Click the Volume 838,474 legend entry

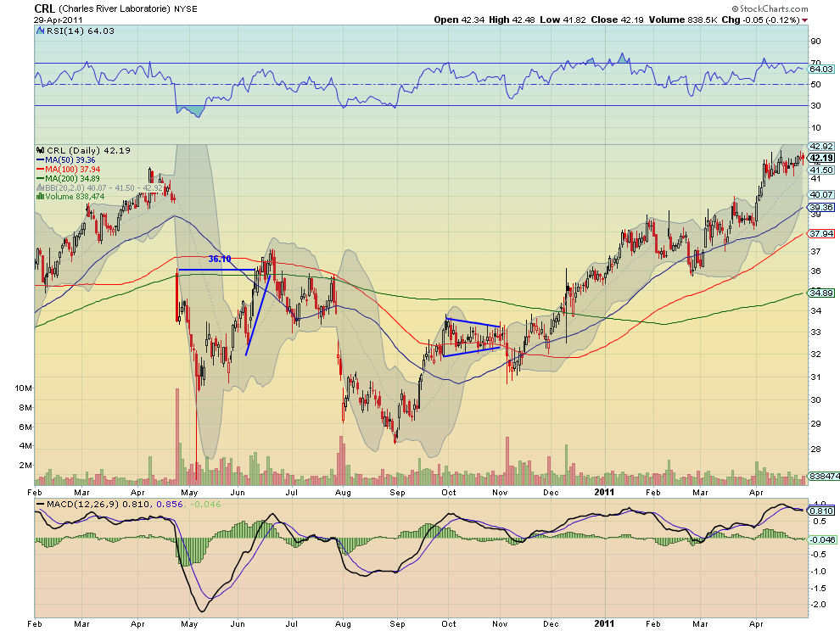click(x=75, y=197)
